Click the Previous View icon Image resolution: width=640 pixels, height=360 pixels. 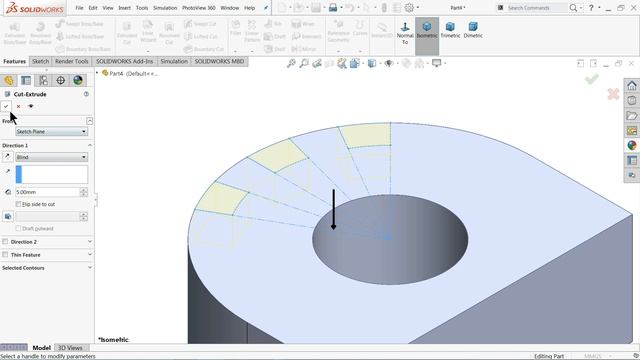(x=317, y=63)
